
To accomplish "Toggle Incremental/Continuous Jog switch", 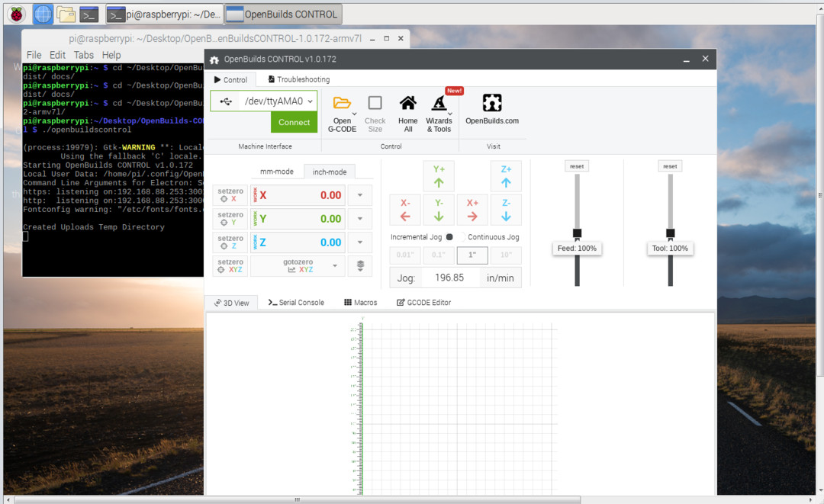I will coord(455,237).
